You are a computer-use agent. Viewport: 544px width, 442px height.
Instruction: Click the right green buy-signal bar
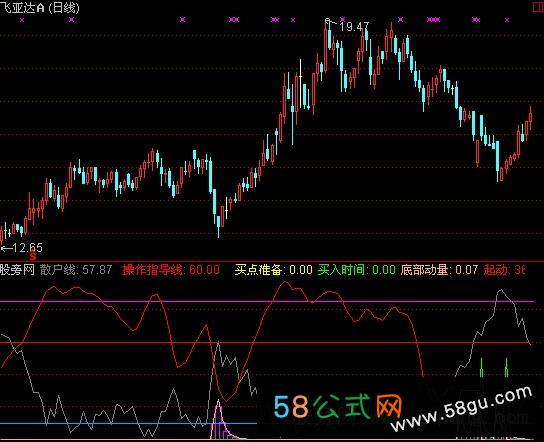[506, 367]
